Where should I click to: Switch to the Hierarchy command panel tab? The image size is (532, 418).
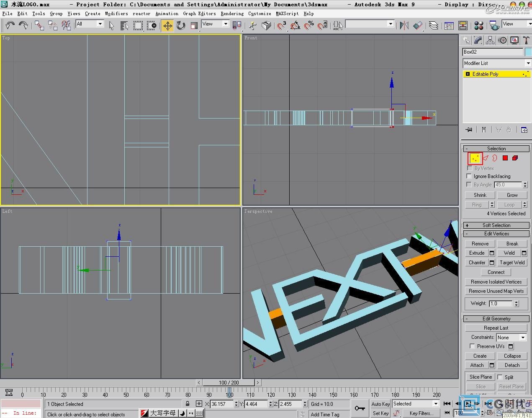490,41
